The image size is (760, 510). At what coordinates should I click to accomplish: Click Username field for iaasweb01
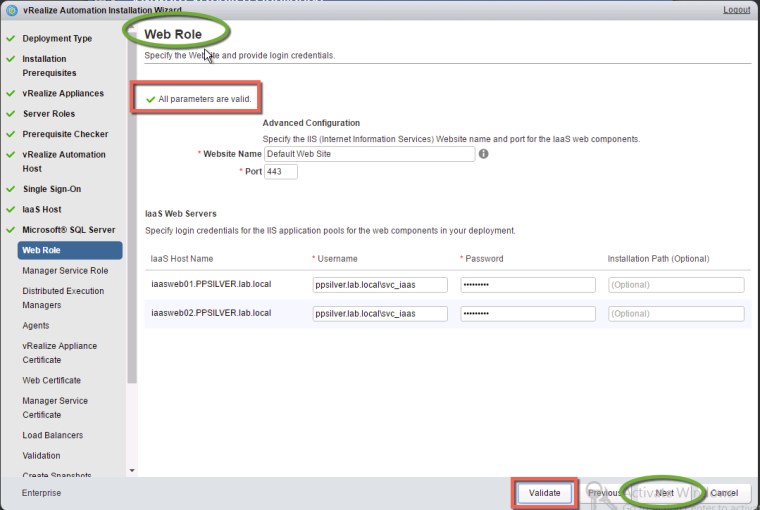click(x=380, y=285)
